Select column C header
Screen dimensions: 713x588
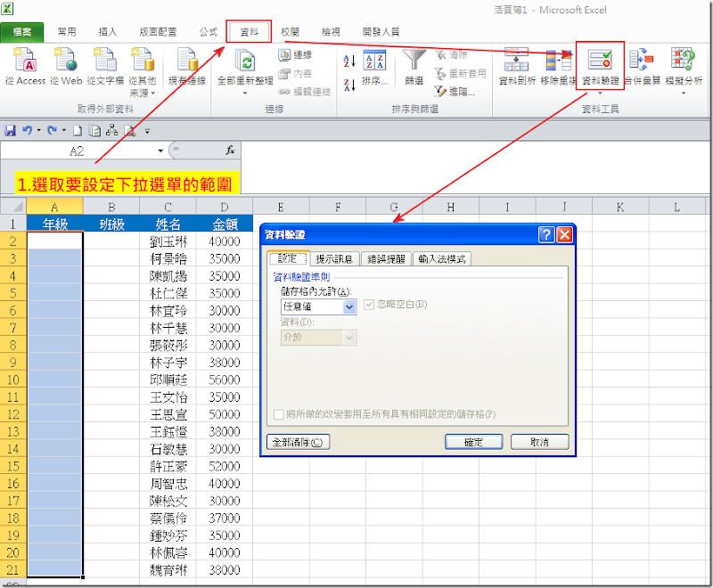coord(168,207)
